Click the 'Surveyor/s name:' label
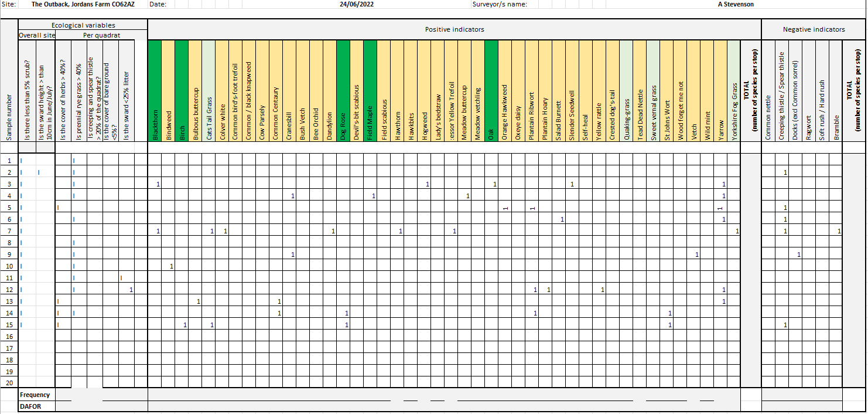The image size is (868, 414). pyautogui.click(x=500, y=4)
